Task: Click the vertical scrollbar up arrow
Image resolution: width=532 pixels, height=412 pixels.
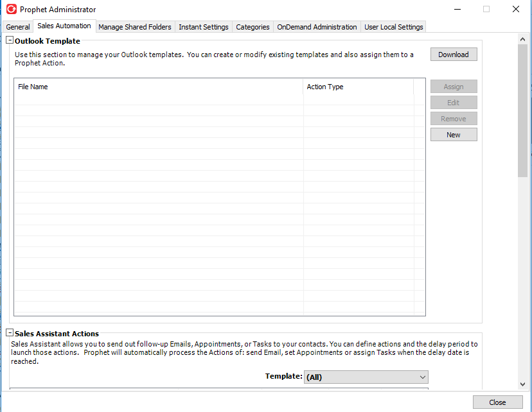Action: click(522, 39)
